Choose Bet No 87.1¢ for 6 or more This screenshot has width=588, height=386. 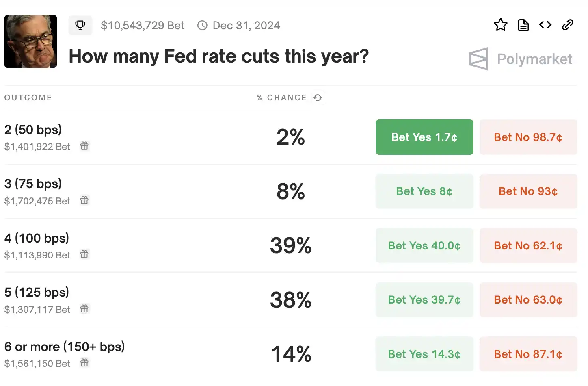[528, 354]
